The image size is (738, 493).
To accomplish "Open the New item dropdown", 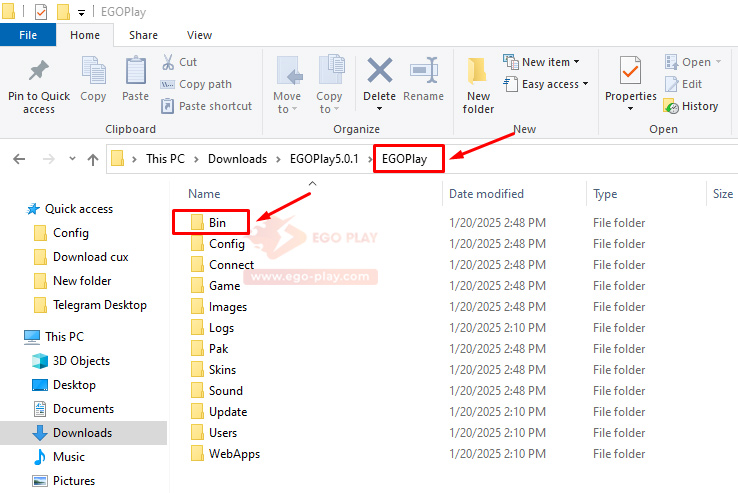I will coord(541,62).
